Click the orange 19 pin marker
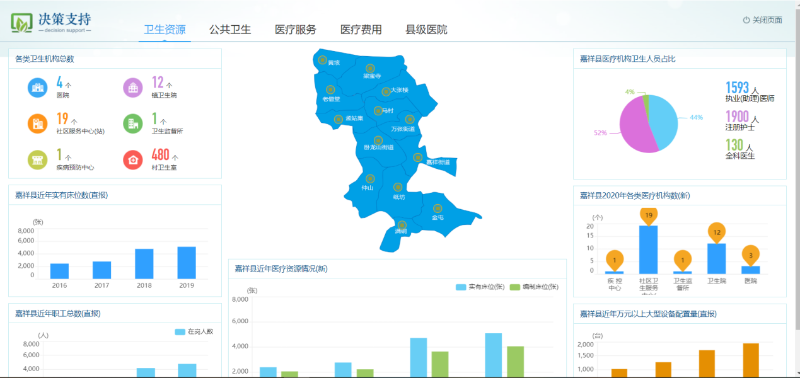The width and height of the screenshot is (800, 378). 648,216
